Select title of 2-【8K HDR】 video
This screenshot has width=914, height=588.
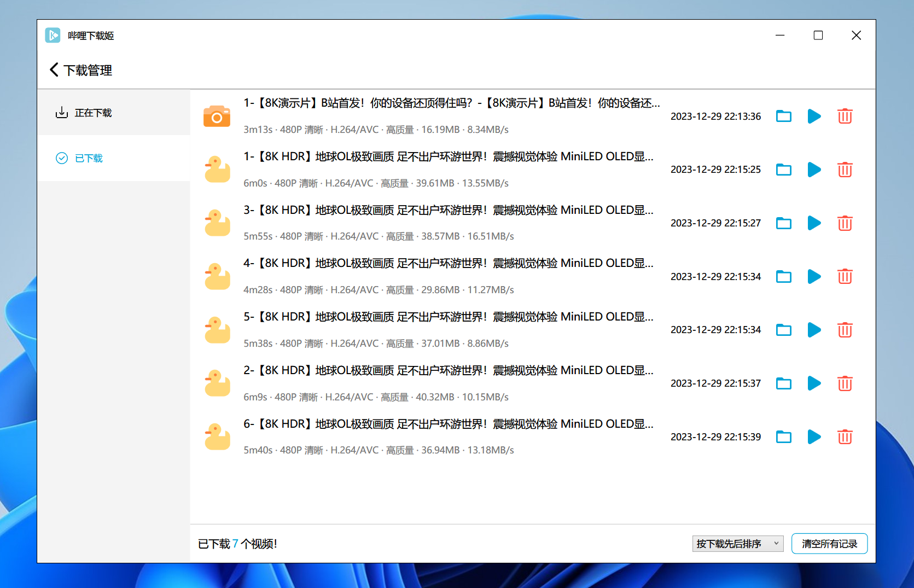tap(449, 370)
